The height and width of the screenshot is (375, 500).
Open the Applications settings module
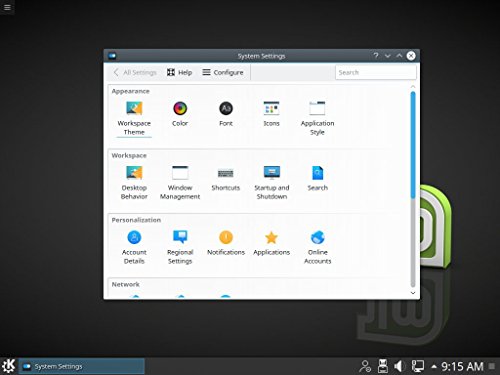pos(271,243)
